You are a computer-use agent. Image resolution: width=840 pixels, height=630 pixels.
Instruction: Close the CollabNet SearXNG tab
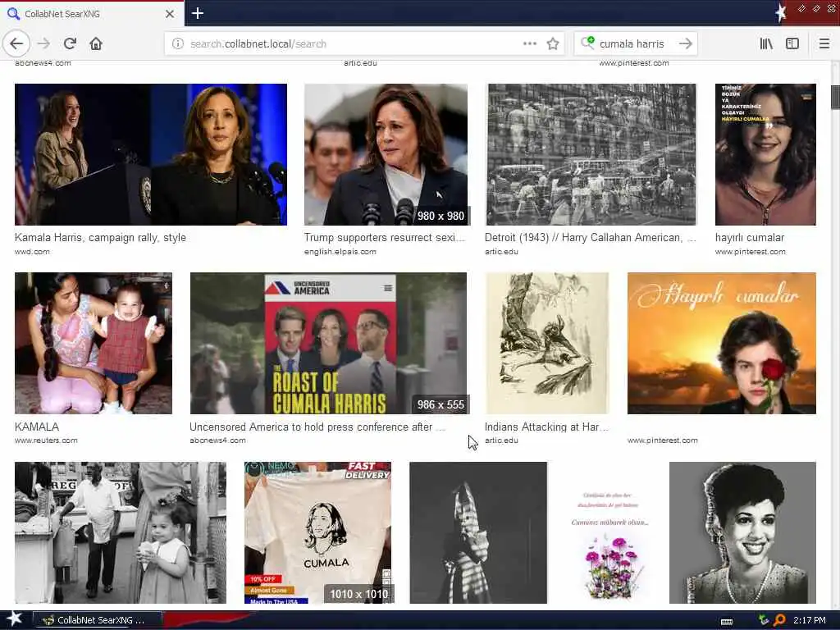click(169, 14)
